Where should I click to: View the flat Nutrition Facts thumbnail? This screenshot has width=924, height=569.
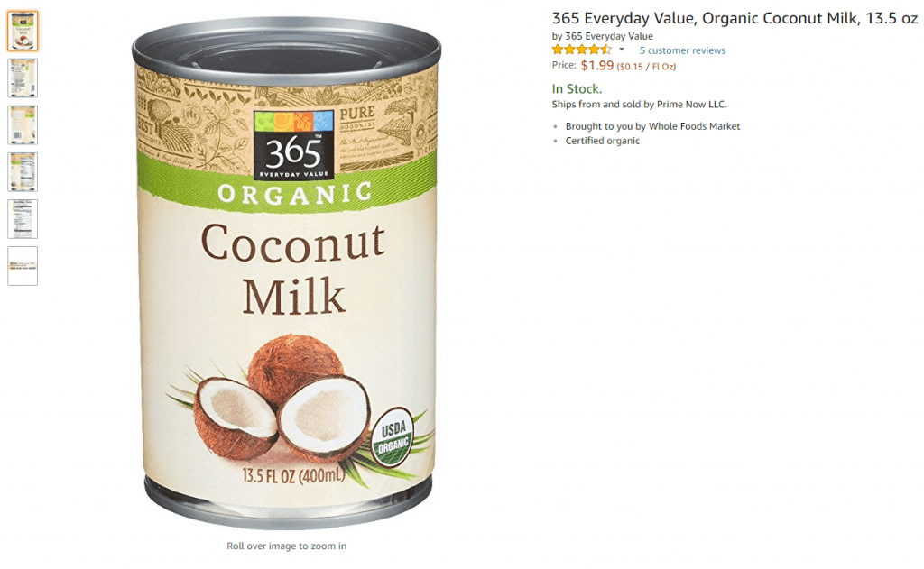23,219
